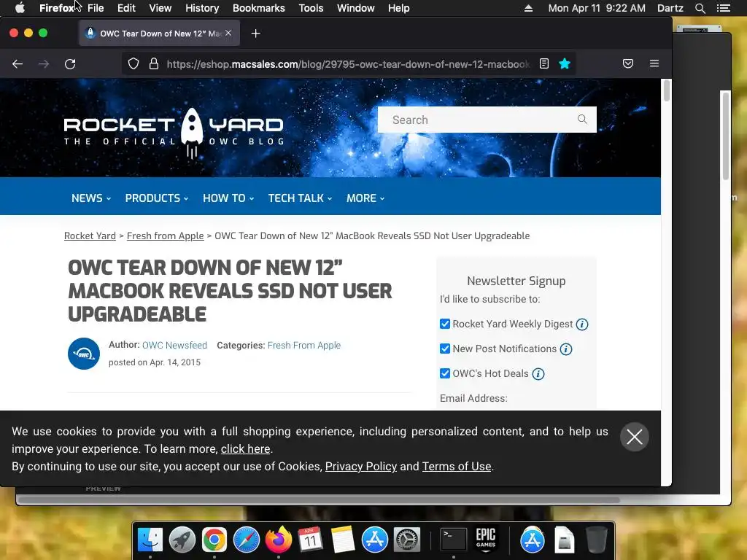Open the View menu

pyautogui.click(x=160, y=8)
